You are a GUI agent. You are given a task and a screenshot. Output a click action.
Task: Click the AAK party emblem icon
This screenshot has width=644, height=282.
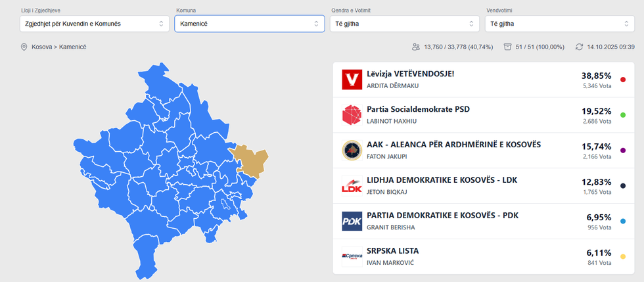[353, 151]
